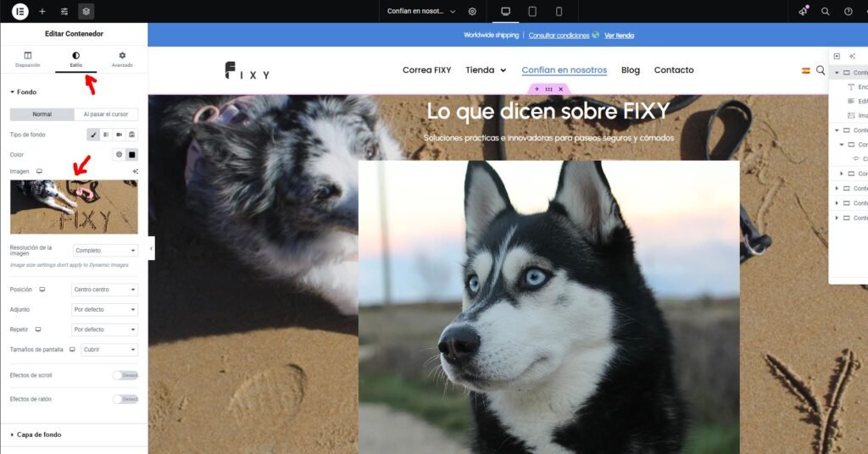Open the site settings sliders icon
The height and width of the screenshot is (454, 868).
(x=64, y=11)
